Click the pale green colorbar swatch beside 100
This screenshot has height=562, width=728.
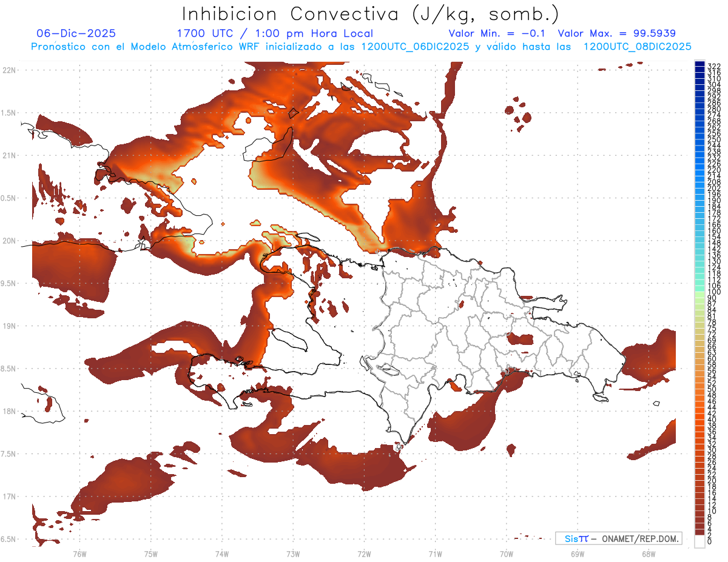(699, 294)
